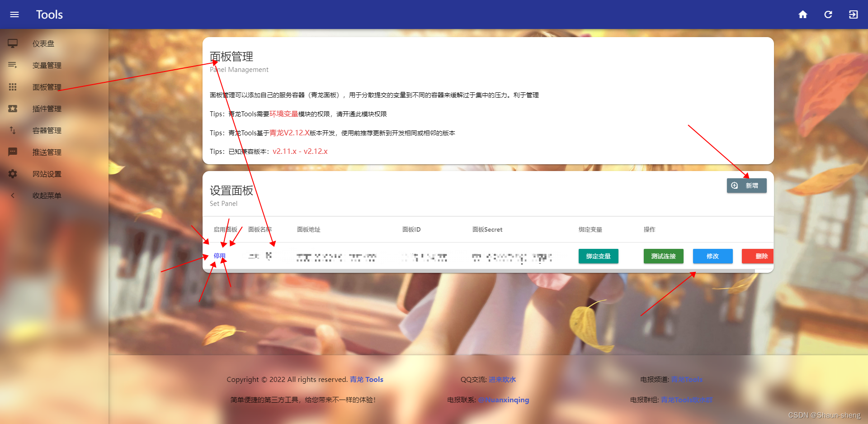Click the red 删除 button

click(758, 256)
